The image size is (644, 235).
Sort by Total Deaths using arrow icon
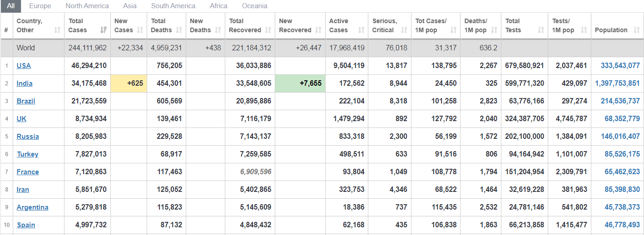pos(179,30)
